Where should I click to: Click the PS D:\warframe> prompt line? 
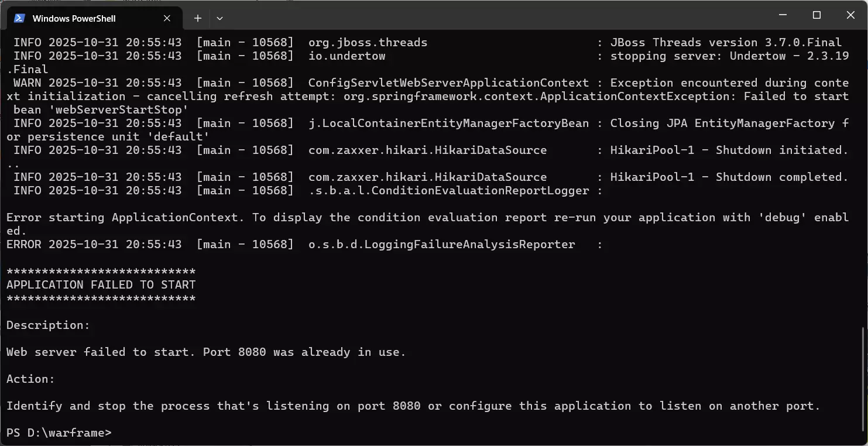click(59, 433)
